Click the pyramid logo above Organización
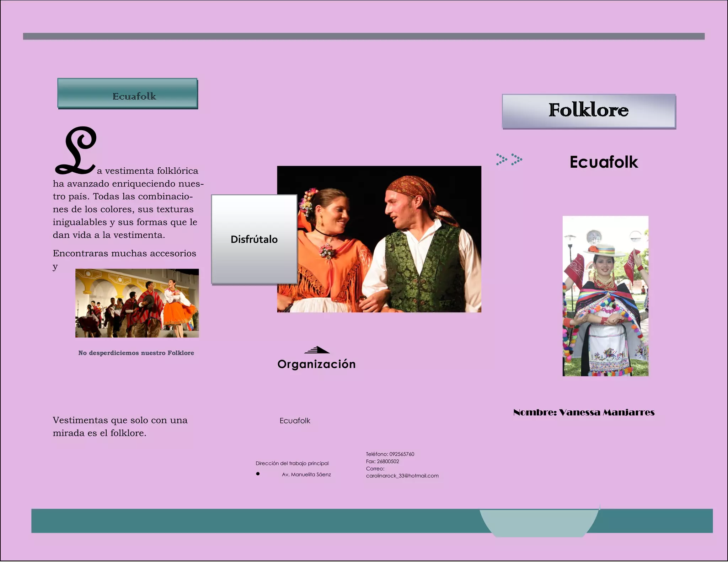728x562 pixels. click(x=317, y=350)
